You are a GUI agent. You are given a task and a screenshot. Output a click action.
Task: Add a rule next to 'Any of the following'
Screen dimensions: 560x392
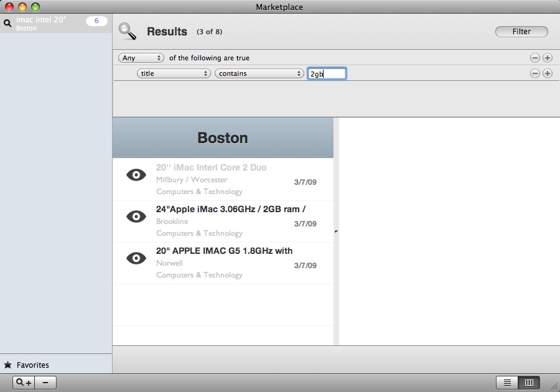pyautogui.click(x=548, y=58)
